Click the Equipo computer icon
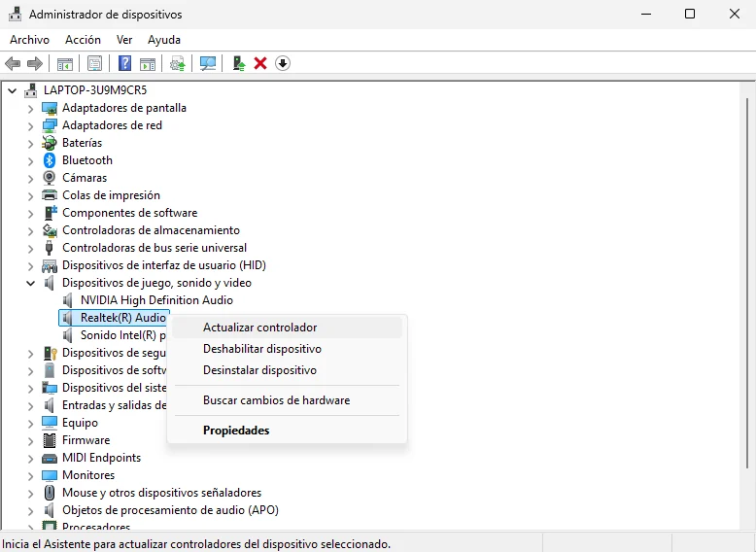Screen dimensions: 756x552 (x=50, y=423)
